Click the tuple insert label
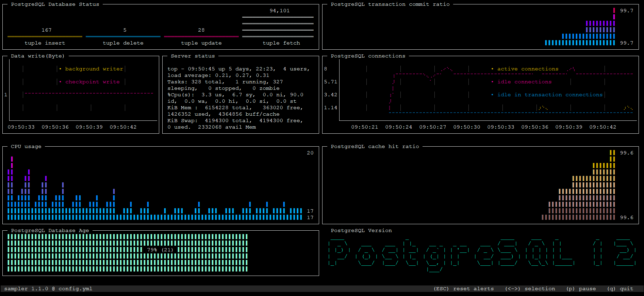Image resolution: width=644 pixels, height=296 pixels. click(45, 43)
